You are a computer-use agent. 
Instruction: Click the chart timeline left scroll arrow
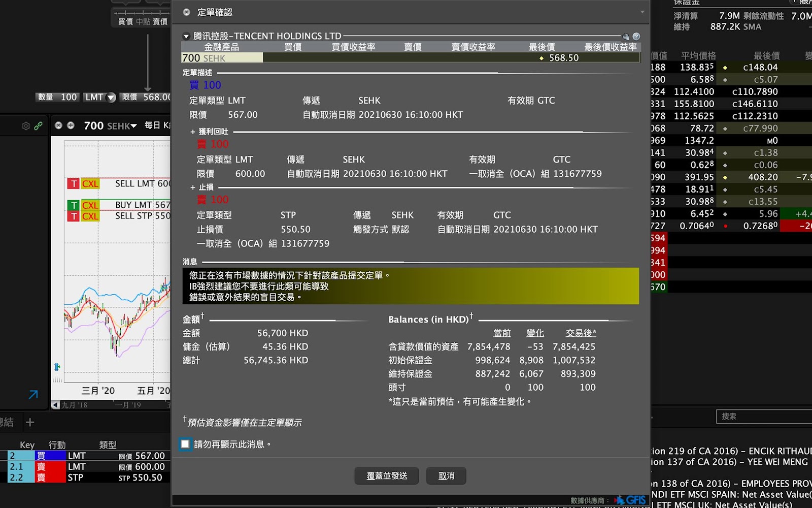coord(55,405)
